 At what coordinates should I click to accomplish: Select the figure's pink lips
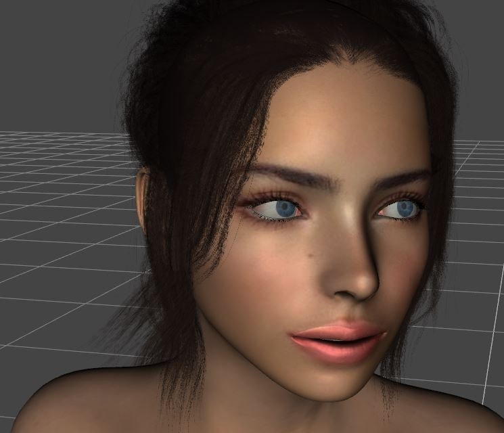pos(338,342)
